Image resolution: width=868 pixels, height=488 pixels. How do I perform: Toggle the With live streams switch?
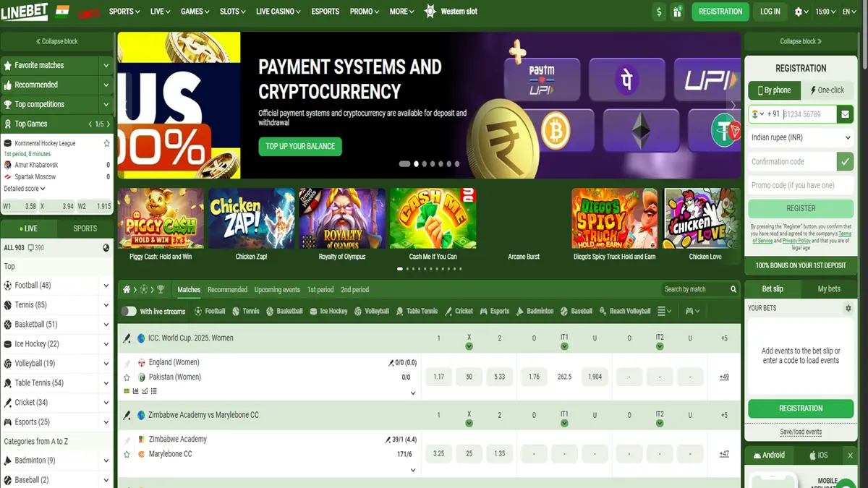click(x=129, y=312)
